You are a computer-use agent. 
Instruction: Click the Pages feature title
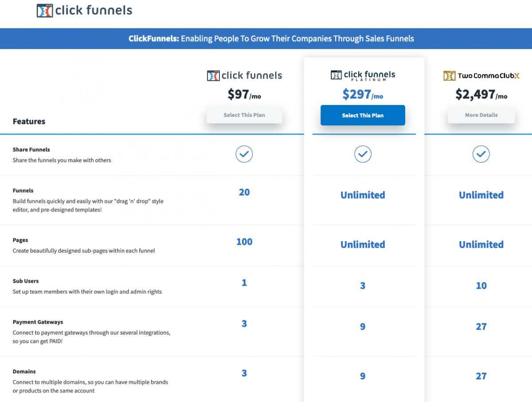pos(20,240)
